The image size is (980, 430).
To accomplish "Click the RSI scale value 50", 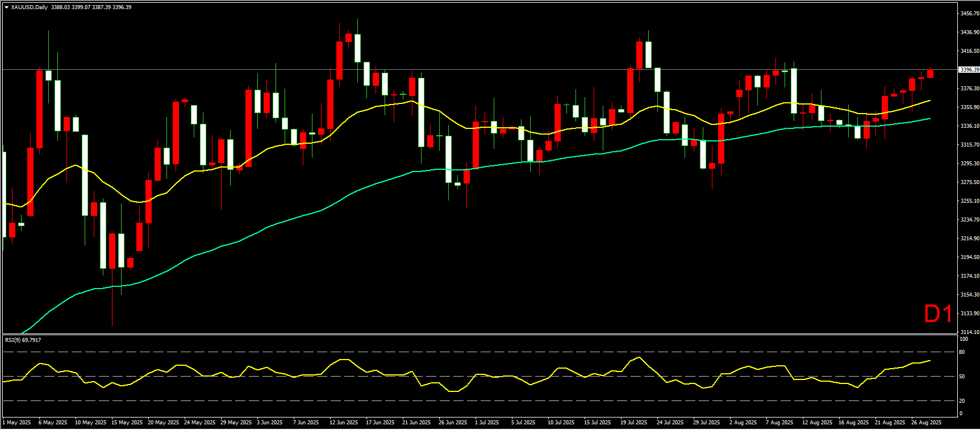I will (x=962, y=377).
